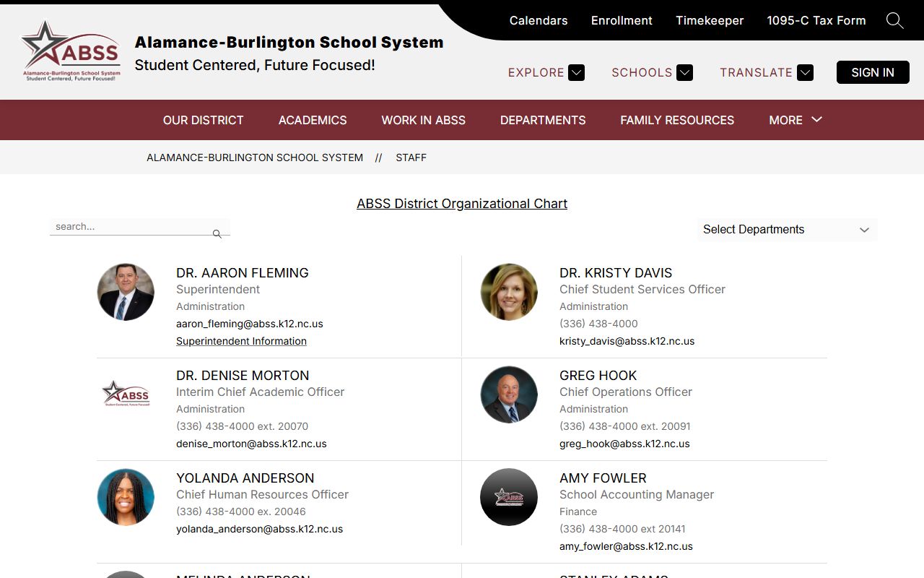The image size is (924, 578).
Task: Open the More navigation menu
Action: point(796,120)
